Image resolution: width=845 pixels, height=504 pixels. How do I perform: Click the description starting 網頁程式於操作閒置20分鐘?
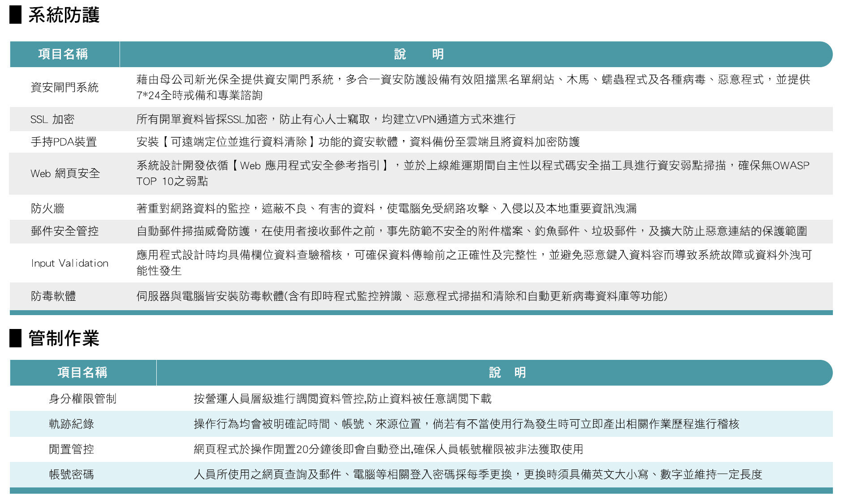pyautogui.click(x=388, y=449)
